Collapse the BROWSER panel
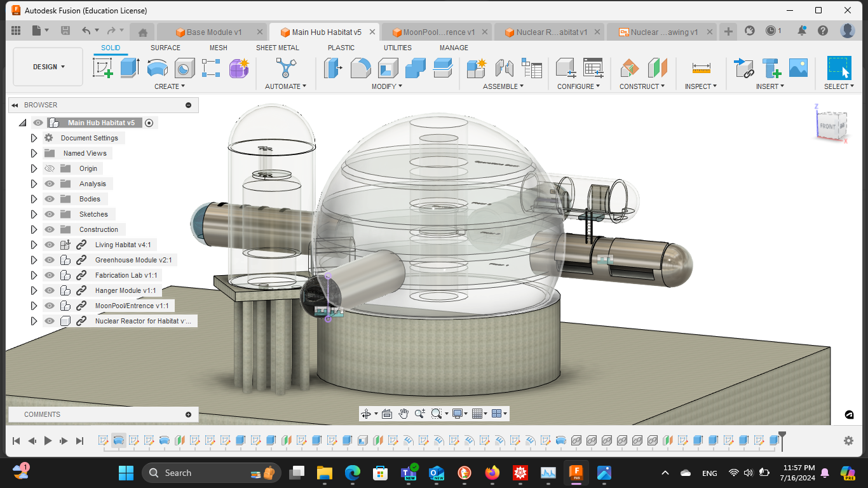The height and width of the screenshot is (488, 868). point(15,105)
